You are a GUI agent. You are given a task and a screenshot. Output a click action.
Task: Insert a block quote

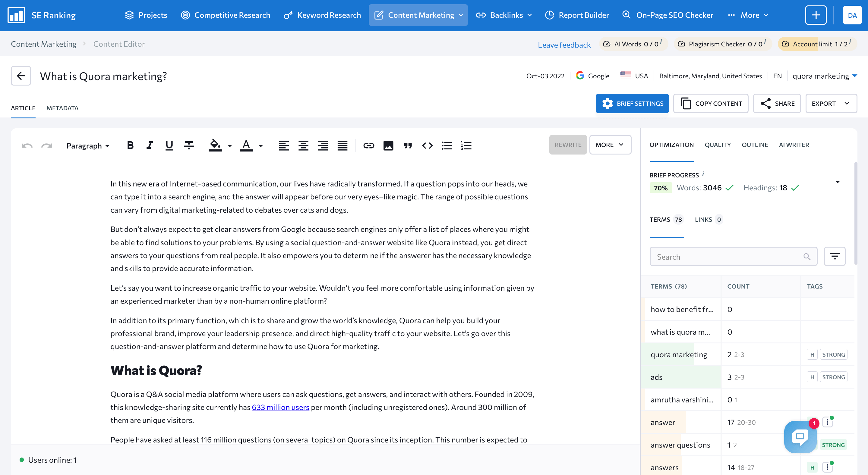[408, 145]
